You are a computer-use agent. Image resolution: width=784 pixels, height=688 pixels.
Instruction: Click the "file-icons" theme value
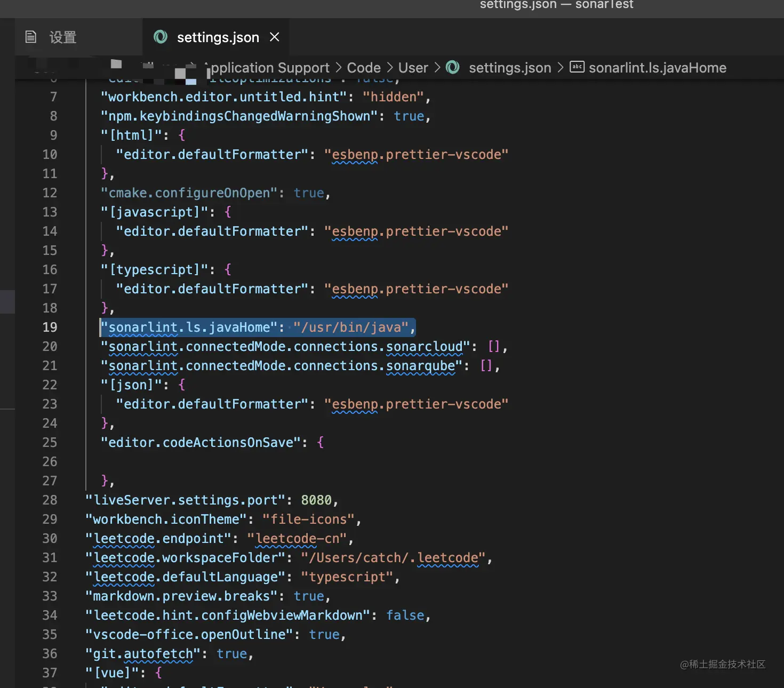point(309,519)
